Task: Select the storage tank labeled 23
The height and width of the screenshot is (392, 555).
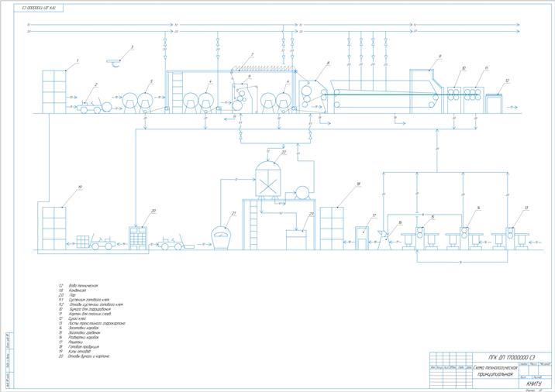Action: [297, 240]
